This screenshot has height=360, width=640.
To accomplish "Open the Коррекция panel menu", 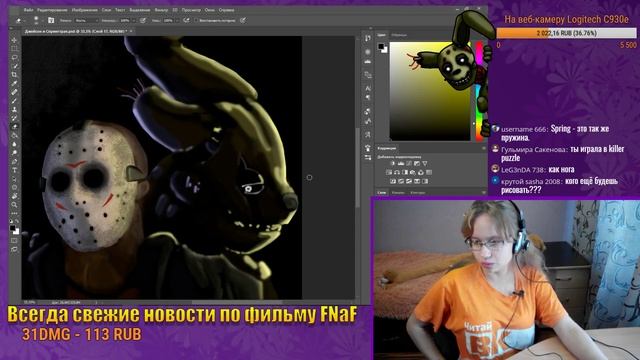I will point(484,148).
